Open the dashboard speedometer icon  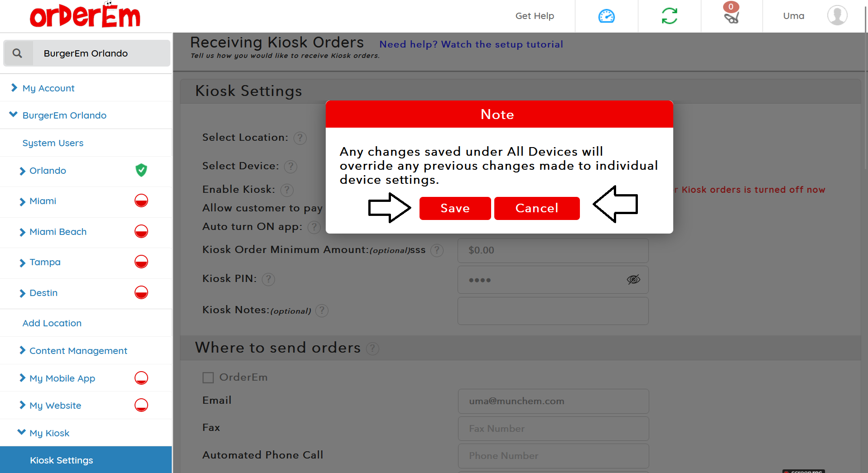click(x=606, y=16)
